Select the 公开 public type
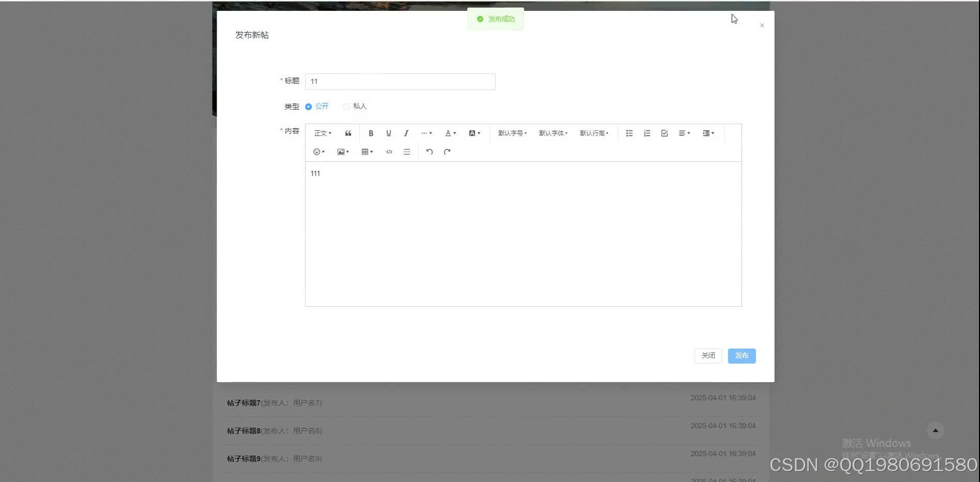The width and height of the screenshot is (980, 482). click(317, 107)
